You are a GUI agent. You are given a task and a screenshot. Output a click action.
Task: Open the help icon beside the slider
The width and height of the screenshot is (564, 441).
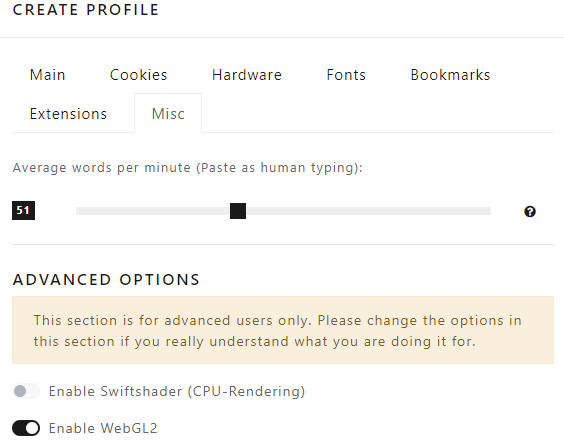[530, 212]
